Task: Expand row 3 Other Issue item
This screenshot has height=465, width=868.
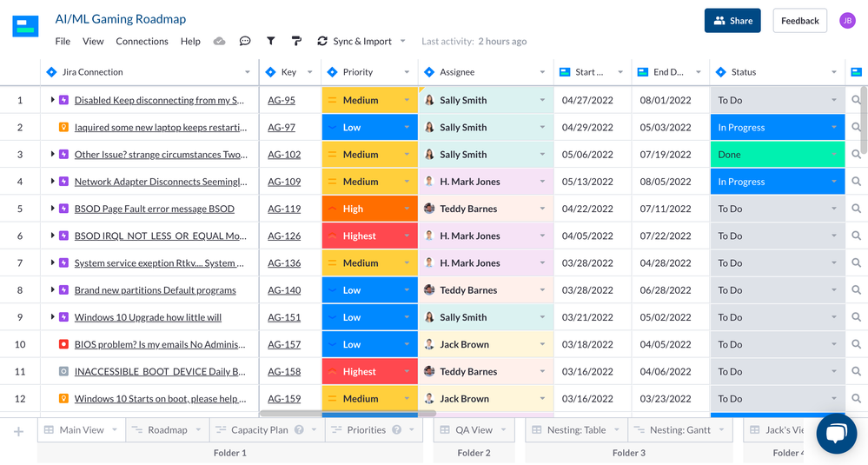Action: tap(53, 154)
